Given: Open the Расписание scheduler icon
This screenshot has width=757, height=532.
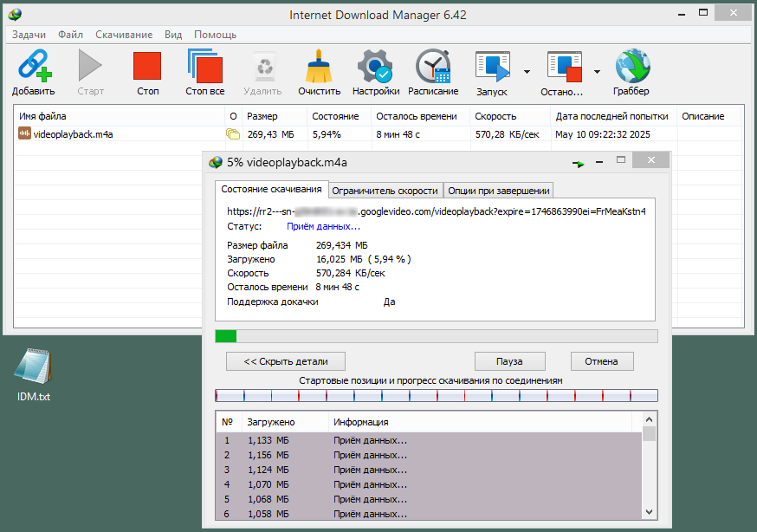Looking at the screenshot, I should click(433, 67).
